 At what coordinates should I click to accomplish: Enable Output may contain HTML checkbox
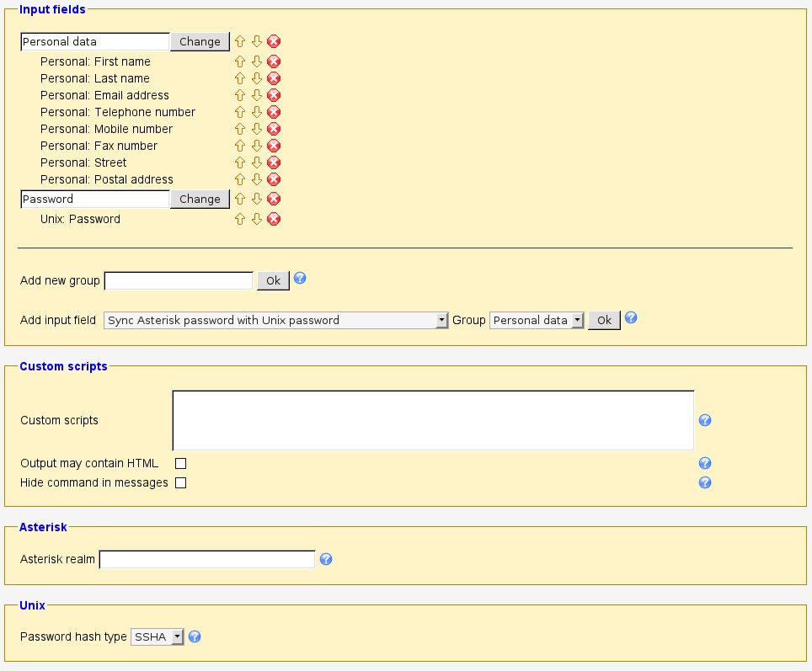[180, 463]
